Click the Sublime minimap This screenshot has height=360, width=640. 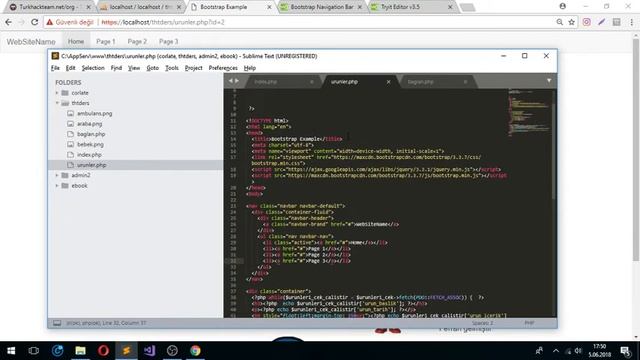[x=528, y=112]
